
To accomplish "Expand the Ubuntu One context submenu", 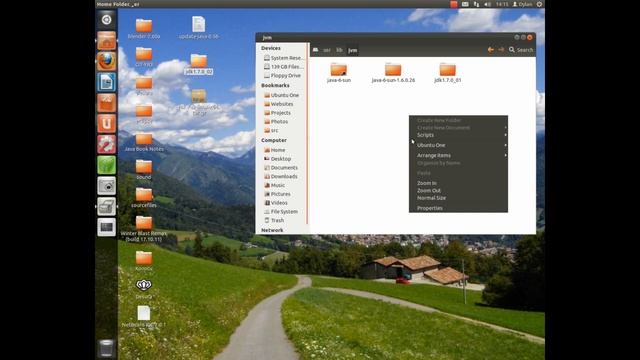I will [x=458, y=145].
